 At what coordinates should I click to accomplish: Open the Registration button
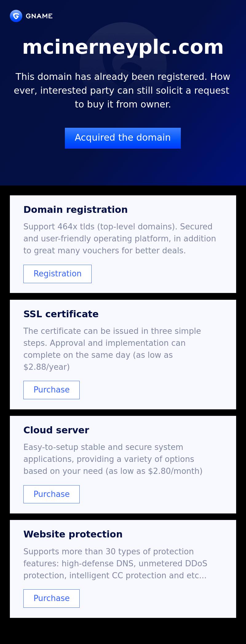click(58, 274)
